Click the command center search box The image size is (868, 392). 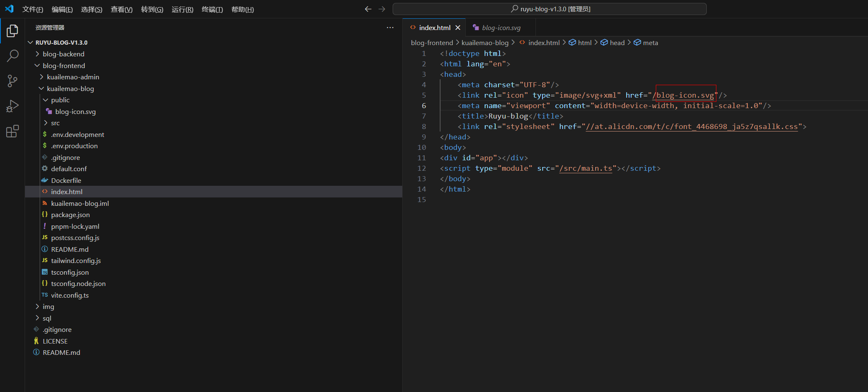click(x=550, y=9)
